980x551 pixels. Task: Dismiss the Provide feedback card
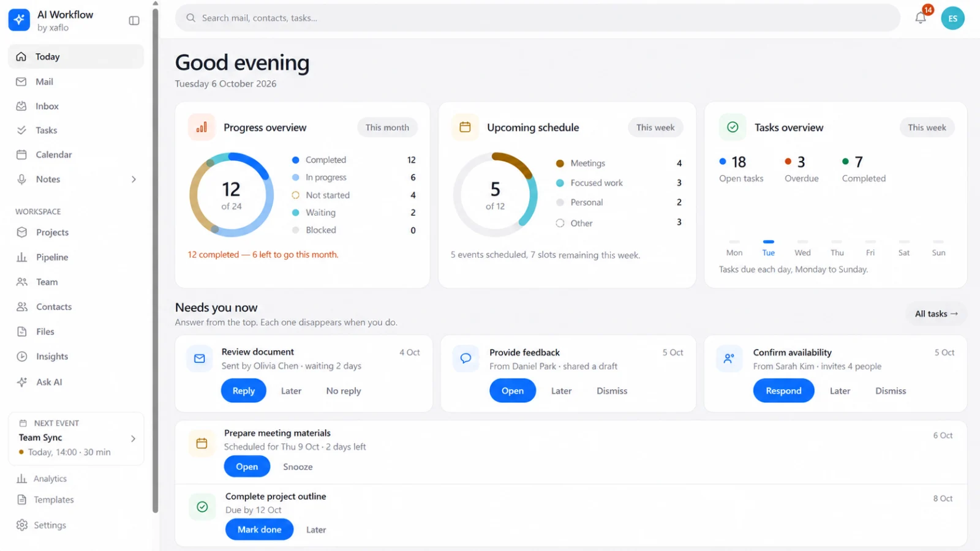(x=612, y=391)
